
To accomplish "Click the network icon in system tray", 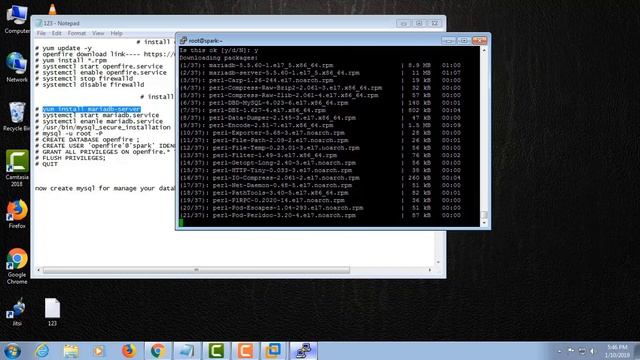I will tap(582, 351).
